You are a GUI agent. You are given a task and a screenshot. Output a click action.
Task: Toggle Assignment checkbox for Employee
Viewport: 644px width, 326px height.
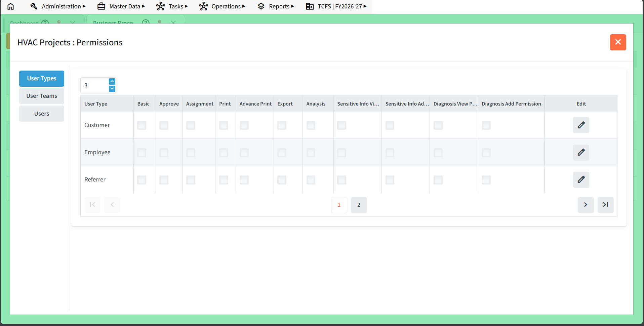191,153
